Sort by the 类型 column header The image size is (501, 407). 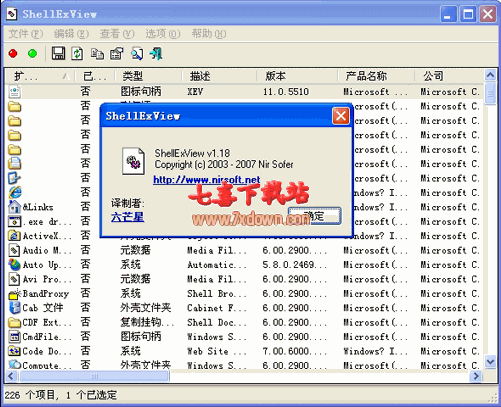coord(148,76)
